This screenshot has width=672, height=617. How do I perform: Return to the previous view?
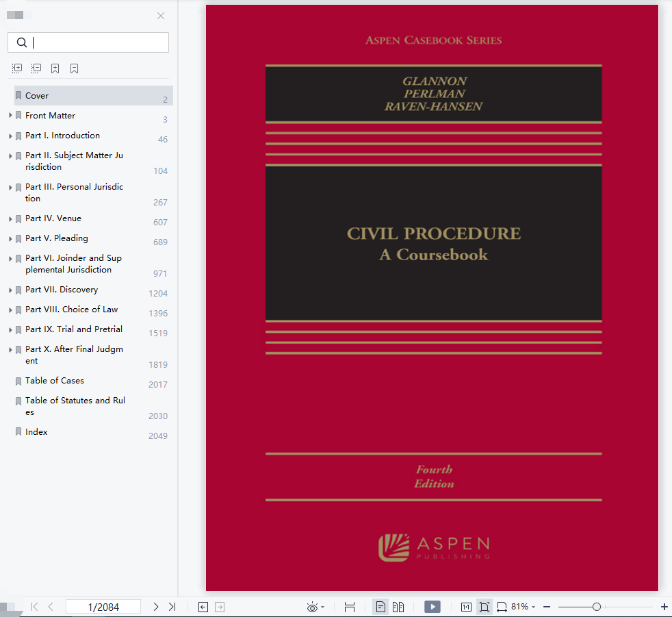click(x=203, y=607)
